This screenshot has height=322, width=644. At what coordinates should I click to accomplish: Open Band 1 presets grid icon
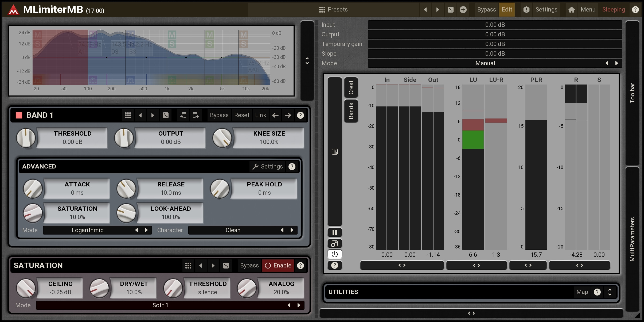point(128,115)
